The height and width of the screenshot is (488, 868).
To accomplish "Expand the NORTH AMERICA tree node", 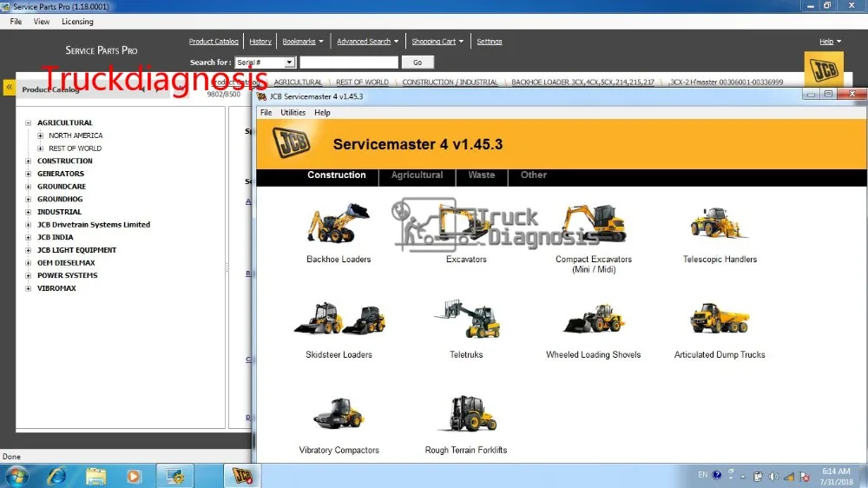I will click(x=41, y=135).
